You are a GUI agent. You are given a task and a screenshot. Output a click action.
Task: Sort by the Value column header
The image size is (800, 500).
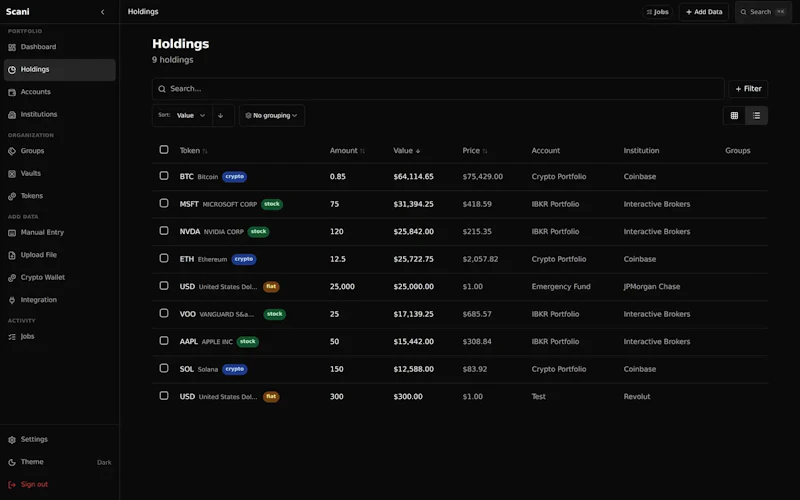[407, 151]
